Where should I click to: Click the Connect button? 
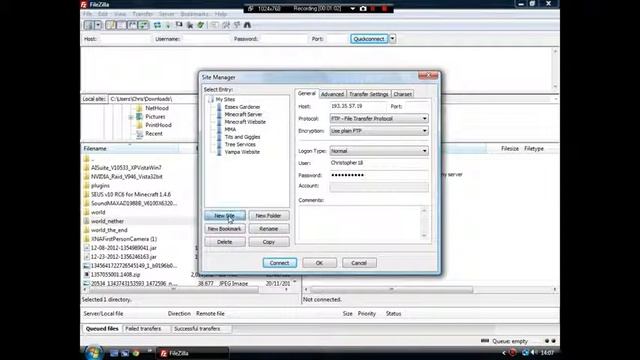click(x=280, y=263)
